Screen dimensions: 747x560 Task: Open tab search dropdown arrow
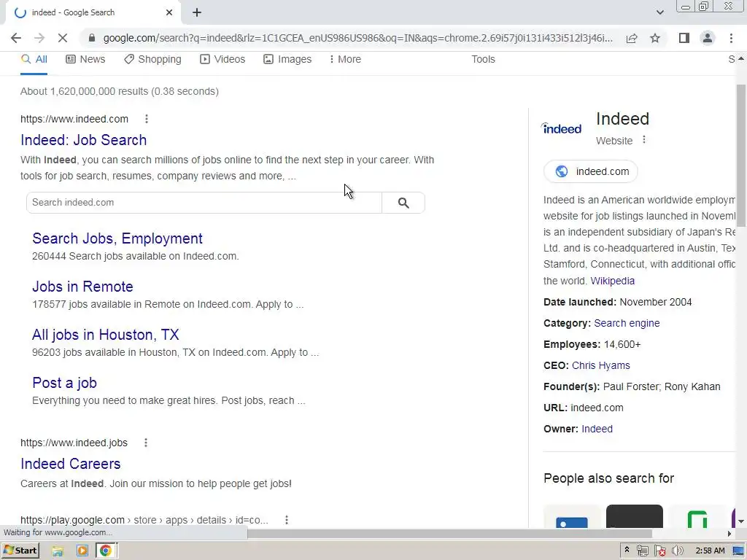pos(659,12)
